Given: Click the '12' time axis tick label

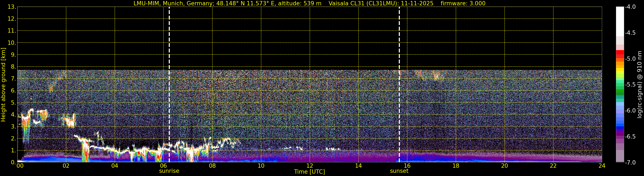Looking at the screenshot, I should point(310,166).
